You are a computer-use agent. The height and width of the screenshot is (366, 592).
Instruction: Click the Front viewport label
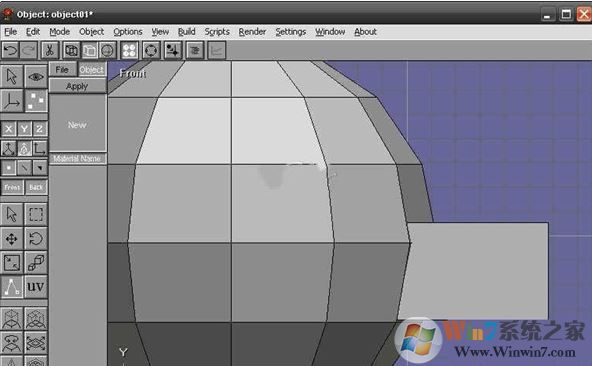pyautogui.click(x=133, y=73)
